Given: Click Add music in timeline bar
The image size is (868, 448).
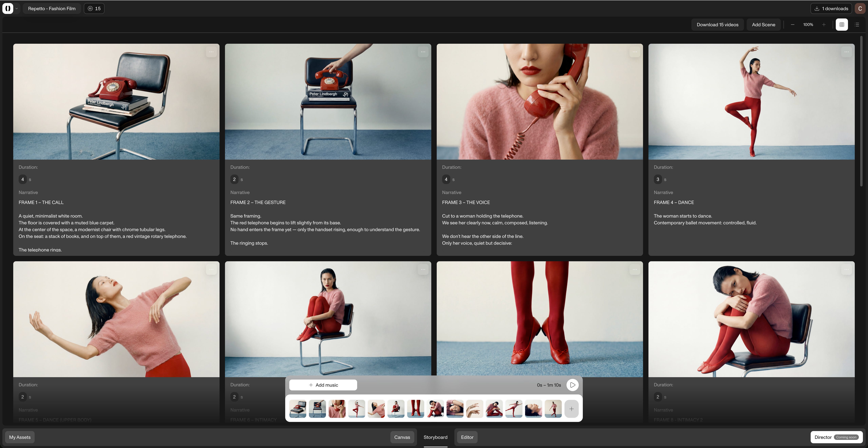Looking at the screenshot, I should [x=323, y=385].
